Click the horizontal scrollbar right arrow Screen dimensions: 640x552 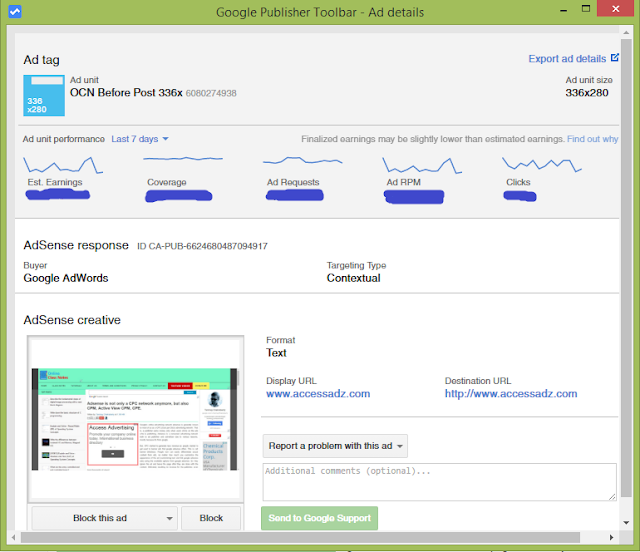611,537
